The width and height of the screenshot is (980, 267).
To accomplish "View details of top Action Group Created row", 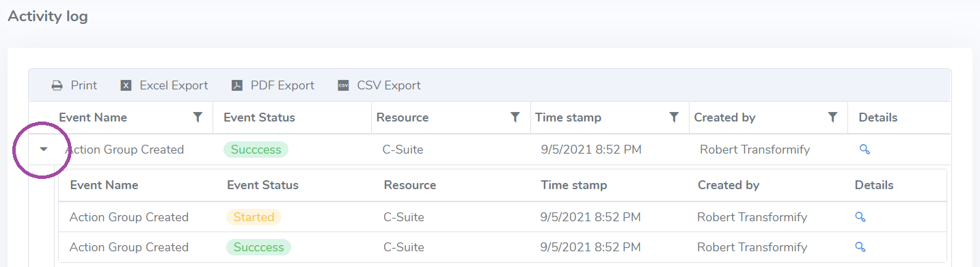I will point(865,150).
